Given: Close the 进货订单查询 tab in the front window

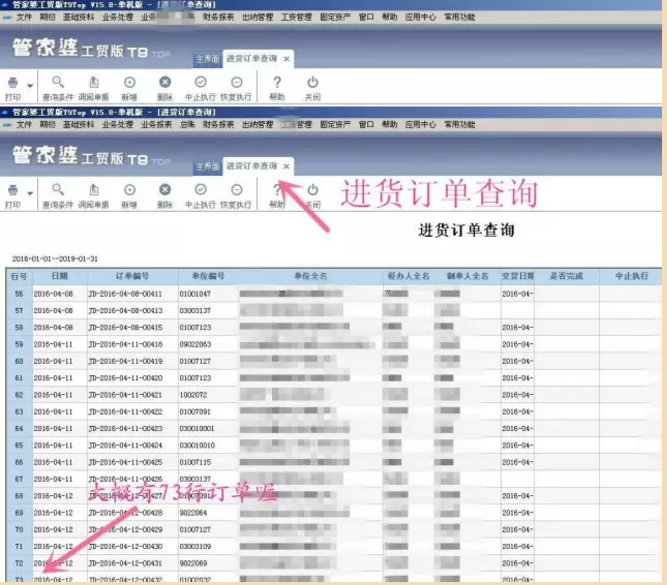Looking at the screenshot, I should pyautogui.click(x=287, y=166).
